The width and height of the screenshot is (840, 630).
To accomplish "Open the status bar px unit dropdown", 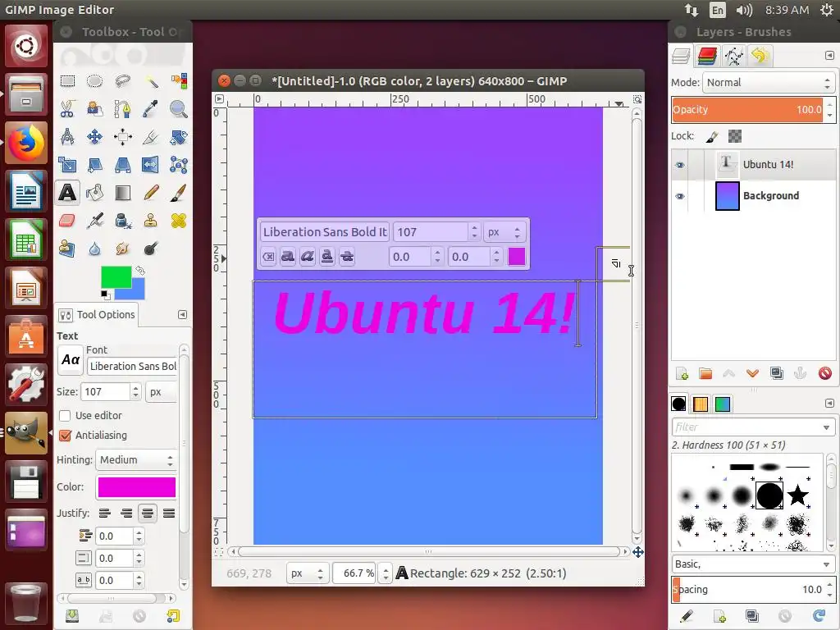I will tap(307, 573).
